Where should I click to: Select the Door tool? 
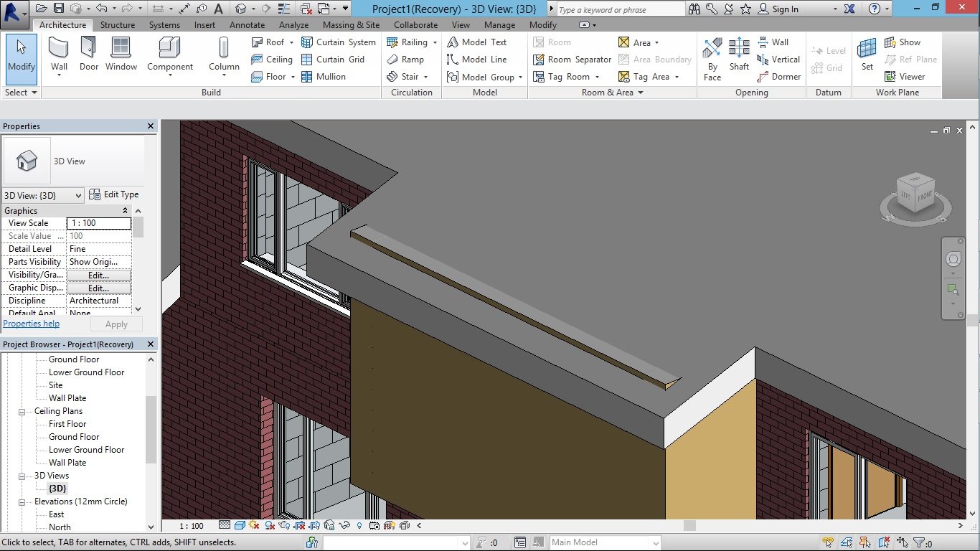coord(89,55)
